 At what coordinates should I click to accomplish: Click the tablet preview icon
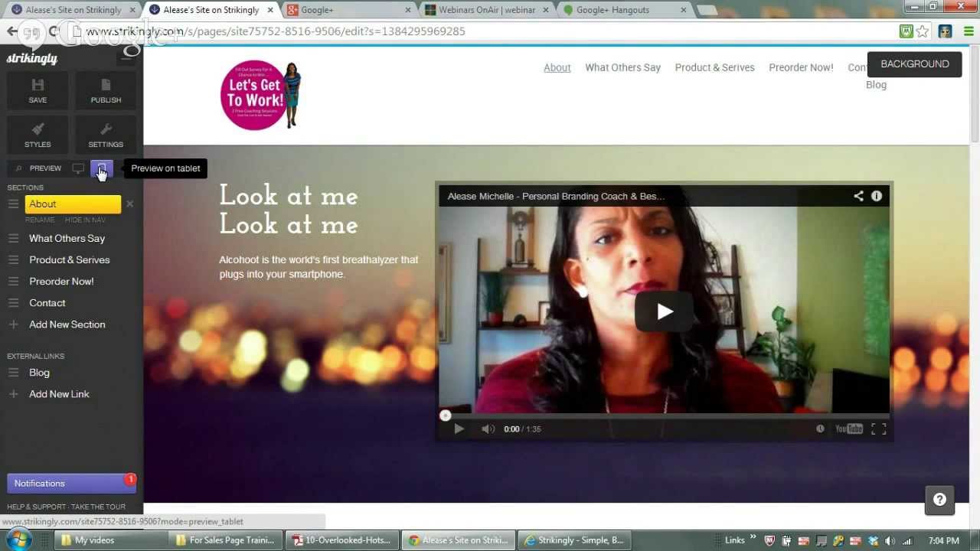pos(102,168)
